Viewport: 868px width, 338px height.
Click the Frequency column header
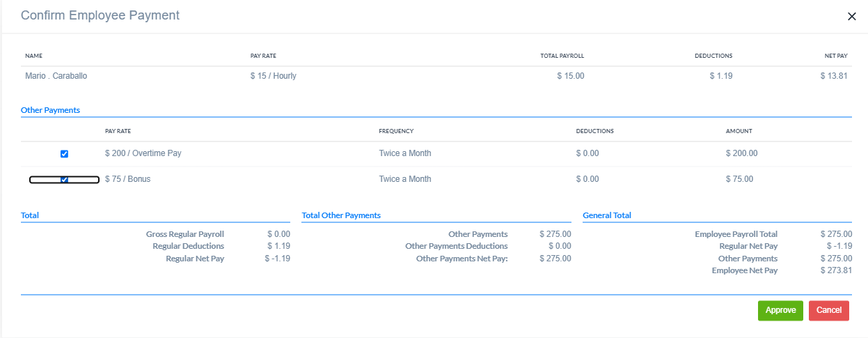click(x=396, y=131)
